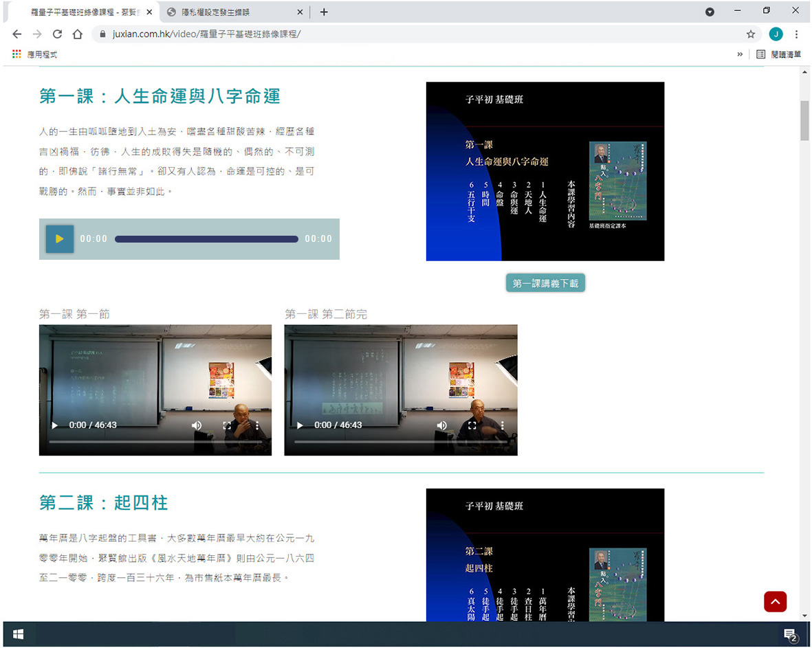The height and width of the screenshot is (648, 812).
Task: Open the browser home page
Action: tap(78, 34)
